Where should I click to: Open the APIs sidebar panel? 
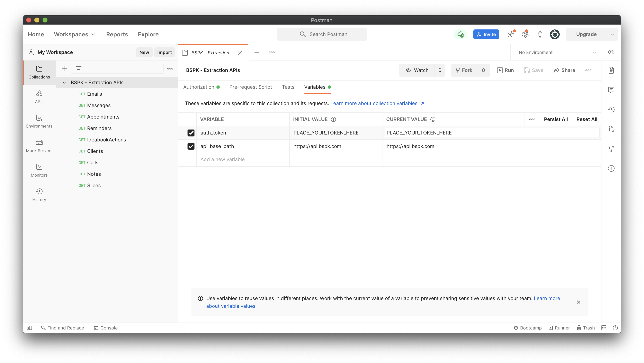39,97
